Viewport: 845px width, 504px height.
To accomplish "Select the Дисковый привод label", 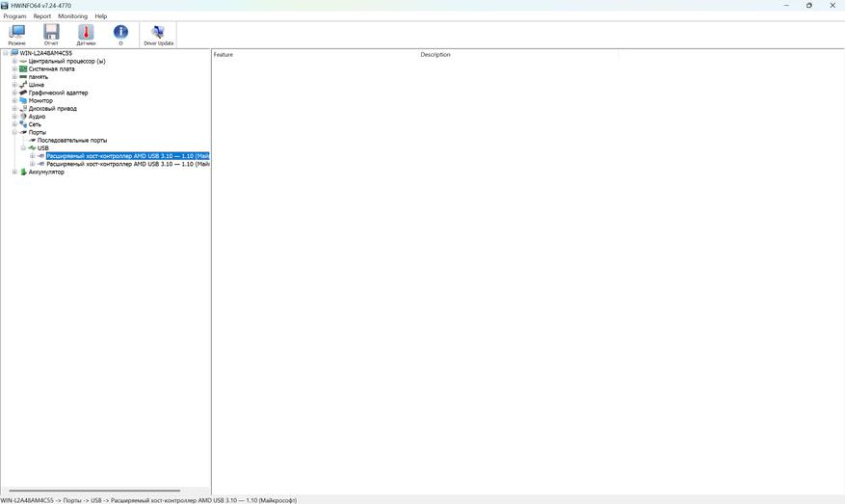I will (x=53, y=108).
